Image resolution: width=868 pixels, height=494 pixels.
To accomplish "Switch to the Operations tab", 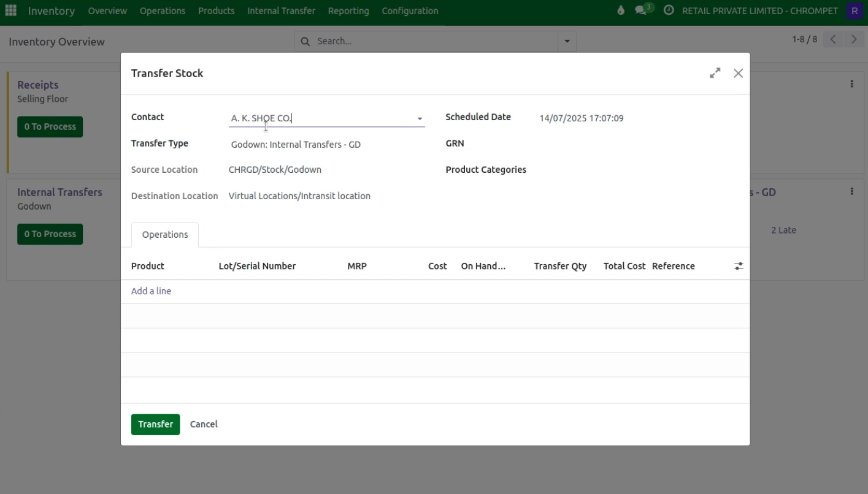I will tap(164, 235).
